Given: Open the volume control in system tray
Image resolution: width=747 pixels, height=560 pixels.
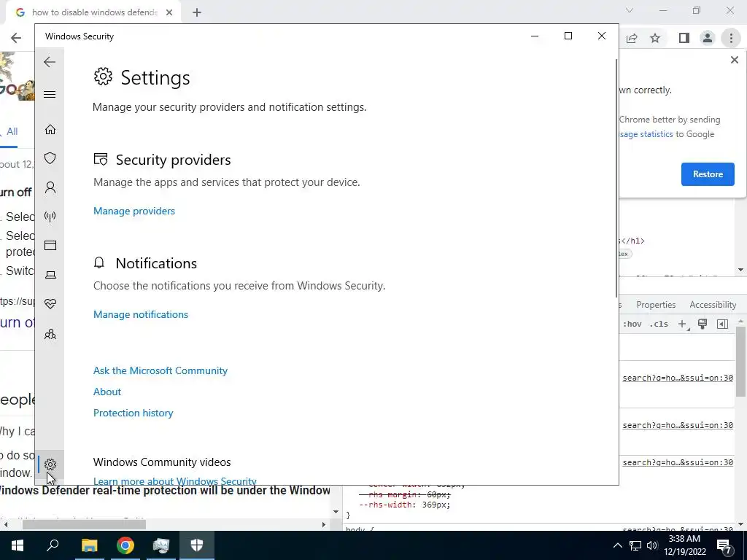Looking at the screenshot, I should [x=652, y=545].
